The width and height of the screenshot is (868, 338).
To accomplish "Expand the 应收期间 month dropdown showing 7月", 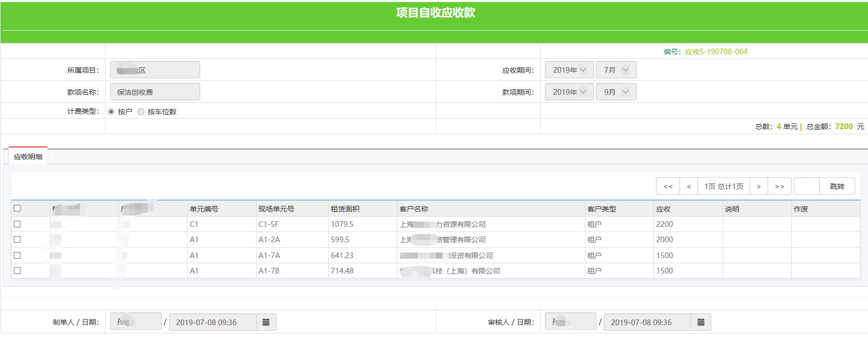I will [616, 70].
